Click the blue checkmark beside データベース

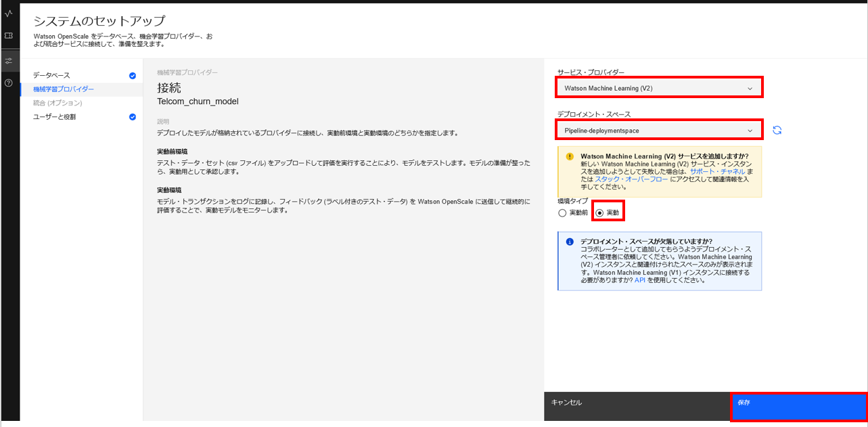(x=133, y=75)
